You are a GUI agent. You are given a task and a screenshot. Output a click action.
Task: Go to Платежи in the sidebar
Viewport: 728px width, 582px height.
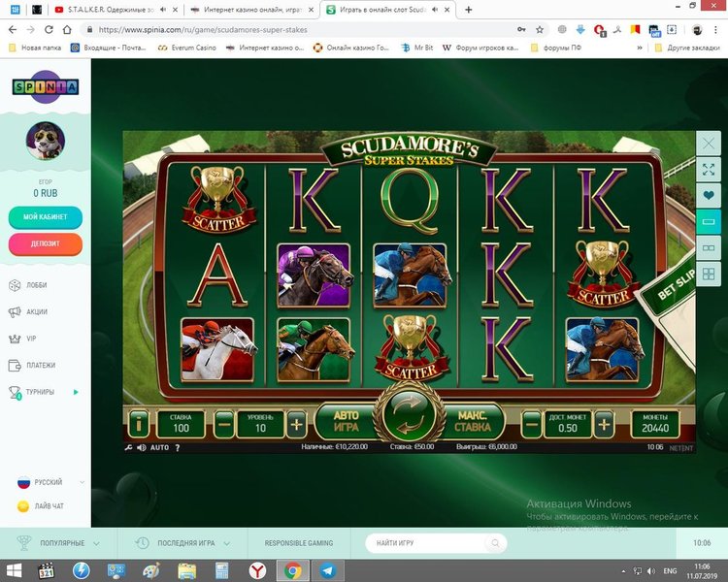point(39,366)
